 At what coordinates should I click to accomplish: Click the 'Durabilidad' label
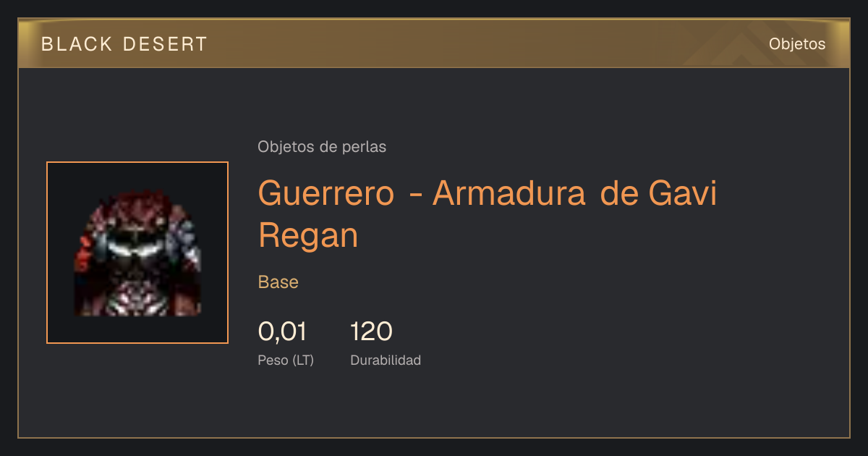[x=386, y=360]
